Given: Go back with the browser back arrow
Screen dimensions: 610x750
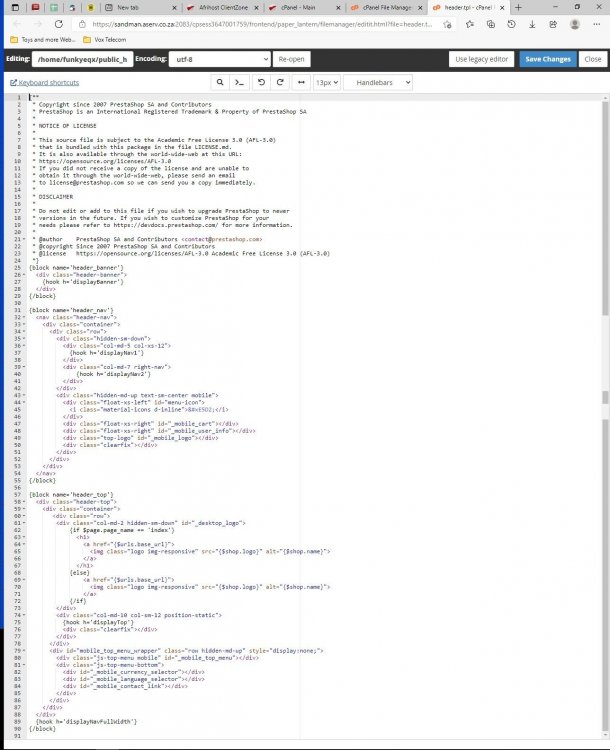Looking at the screenshot, I should pyautogui.click(x=17, y=24).
